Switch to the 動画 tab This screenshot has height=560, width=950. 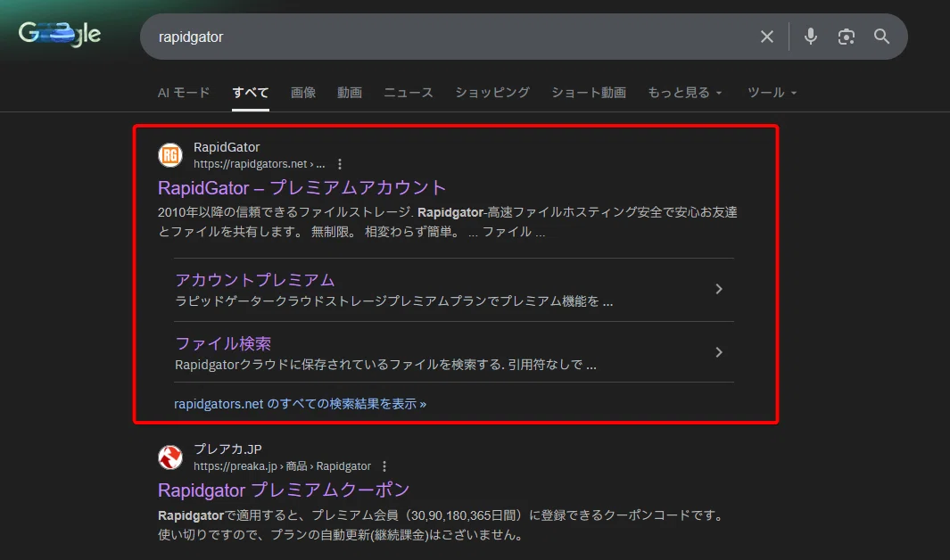(x=350, y=93)
